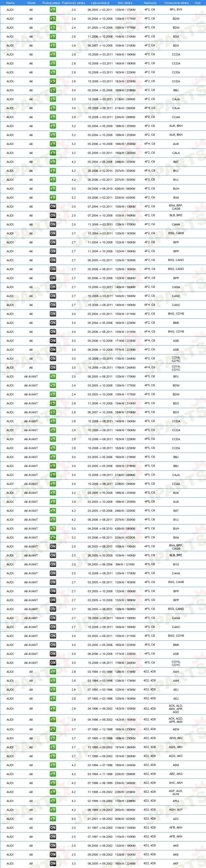
Task: Click the petrol icon in the A8 180kW AEM row
Action: [x=53, y=765]
